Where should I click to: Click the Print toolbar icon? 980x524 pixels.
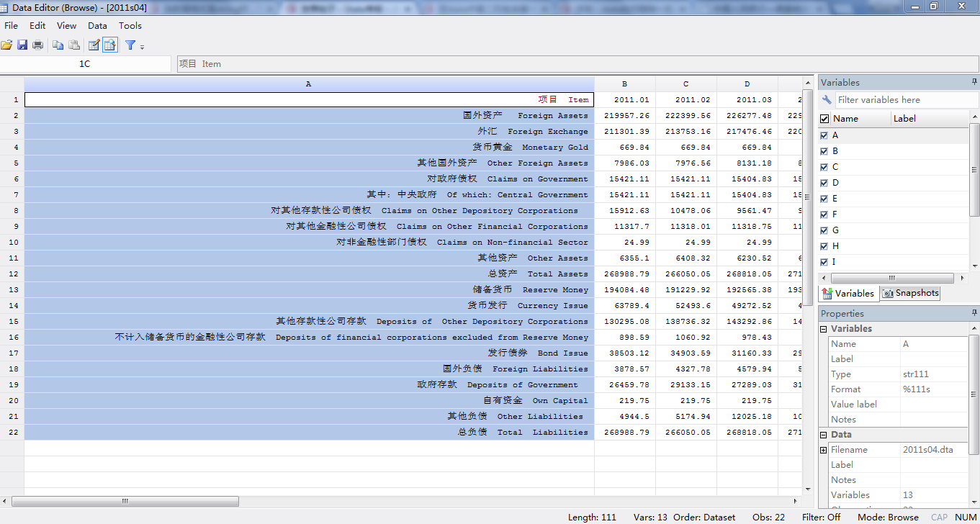pyautogui.click(x=37, y=45)
